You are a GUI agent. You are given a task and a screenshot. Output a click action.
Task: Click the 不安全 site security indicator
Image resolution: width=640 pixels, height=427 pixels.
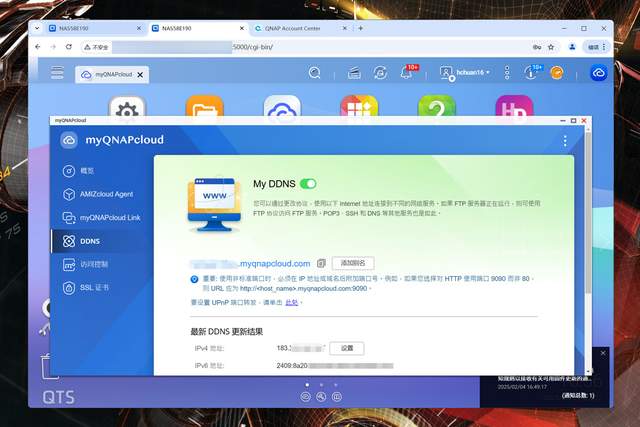tap(96, 47)
